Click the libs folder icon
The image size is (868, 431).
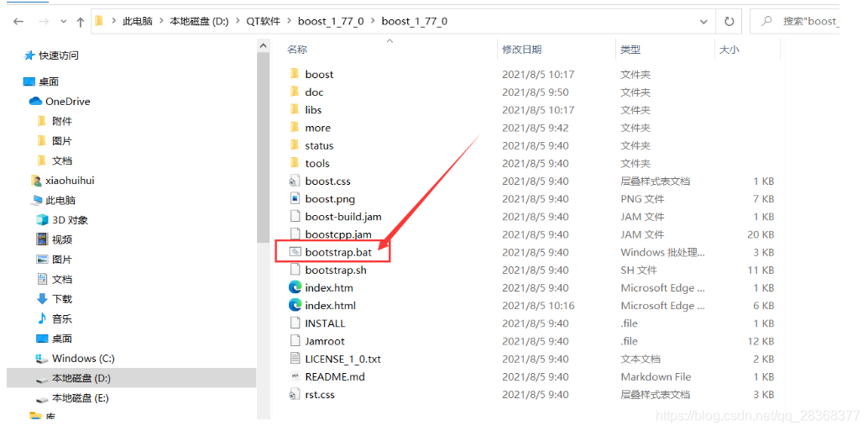[295, 109]
